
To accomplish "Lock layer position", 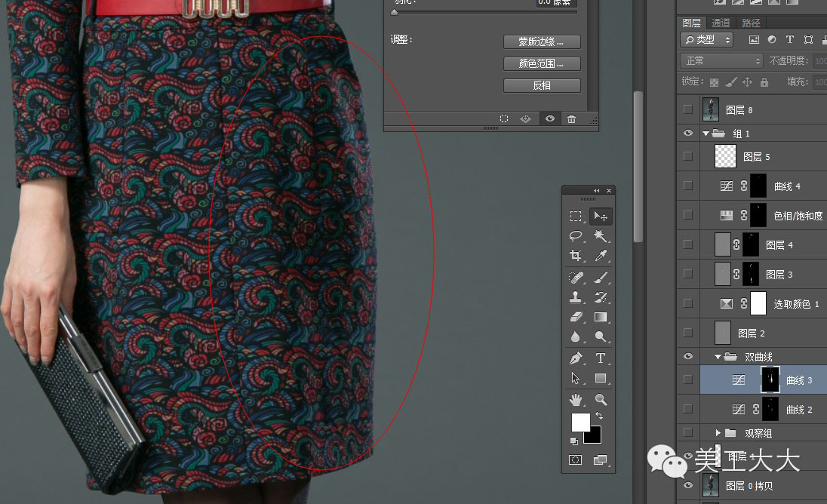I will [747, 81].
